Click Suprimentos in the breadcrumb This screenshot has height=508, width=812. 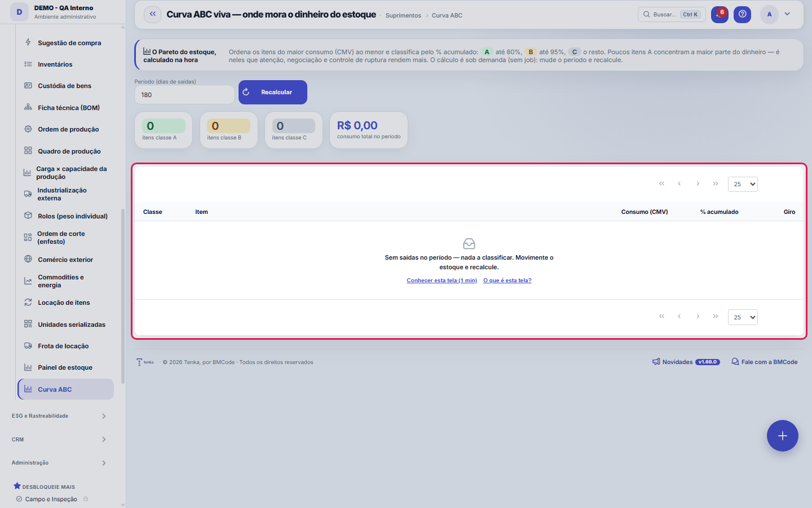[x=403, y=15]
